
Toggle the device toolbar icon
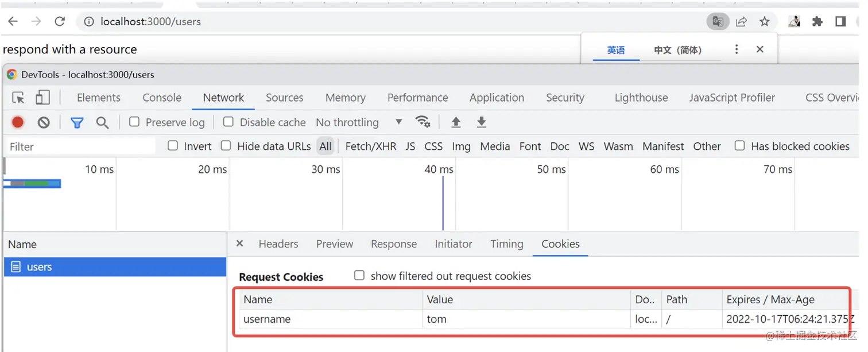[42, 98]
